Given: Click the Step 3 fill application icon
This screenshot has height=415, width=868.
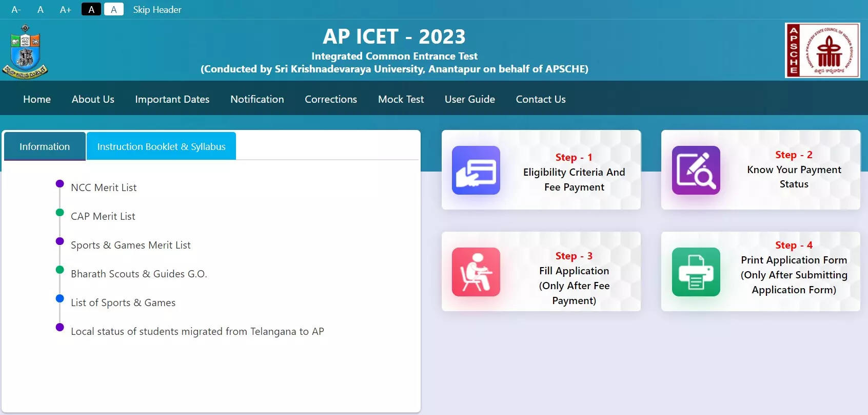Looking at the screenshot, I should (x=476, y=272).
